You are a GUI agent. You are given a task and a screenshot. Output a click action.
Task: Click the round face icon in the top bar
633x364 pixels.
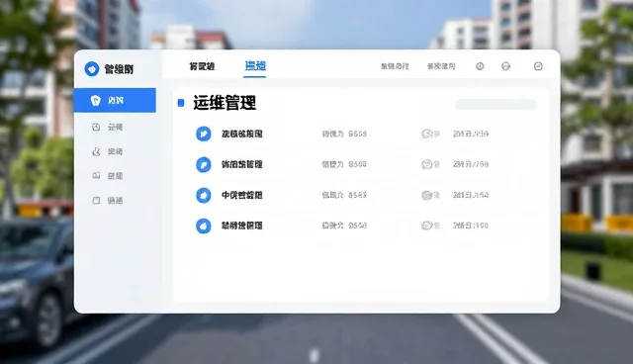click(x=505, y=66)
